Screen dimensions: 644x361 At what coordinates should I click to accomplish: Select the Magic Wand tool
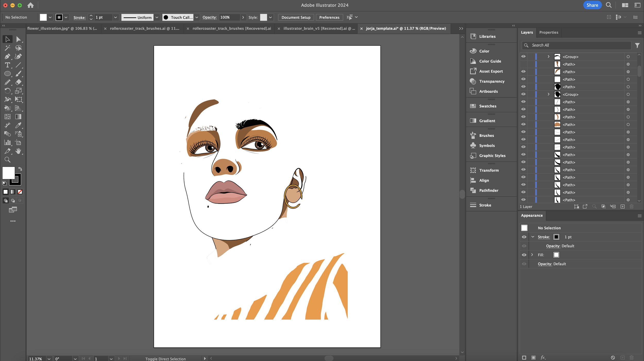[x=7, y=48]
